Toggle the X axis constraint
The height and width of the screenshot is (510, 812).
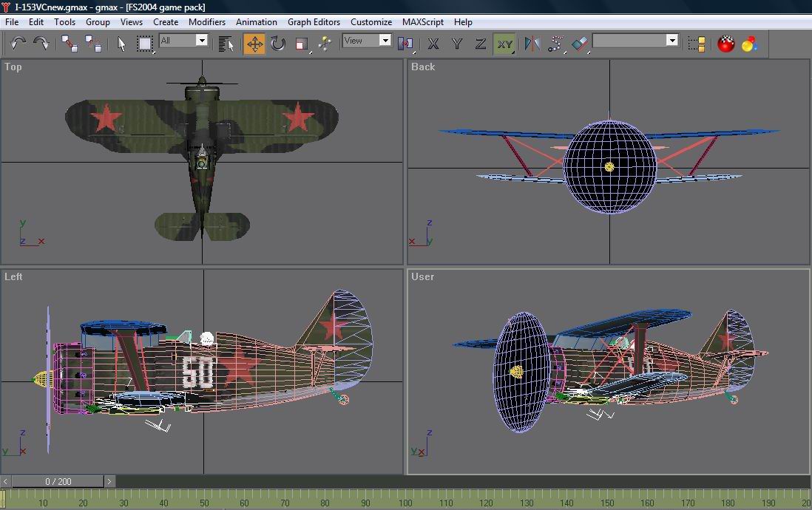coord(433,44)
